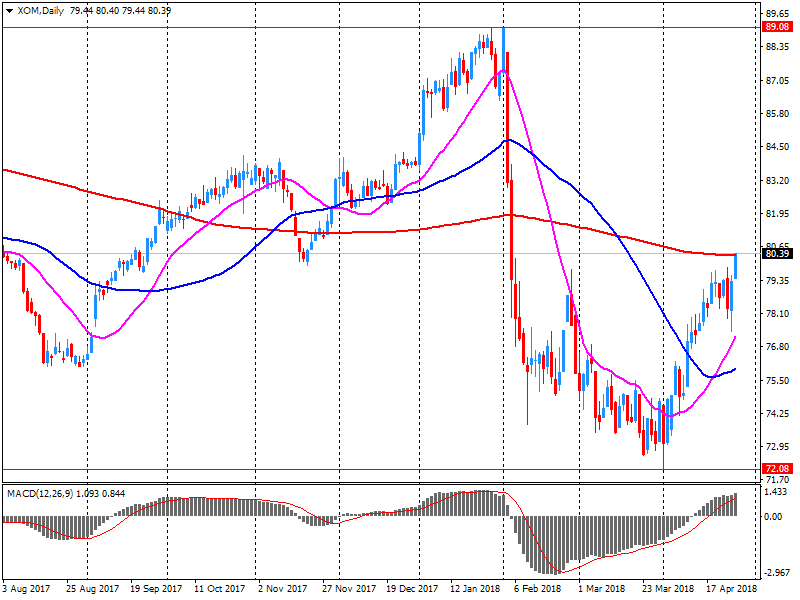Click the 89.08 resistance price label

(x=777, y=27)
